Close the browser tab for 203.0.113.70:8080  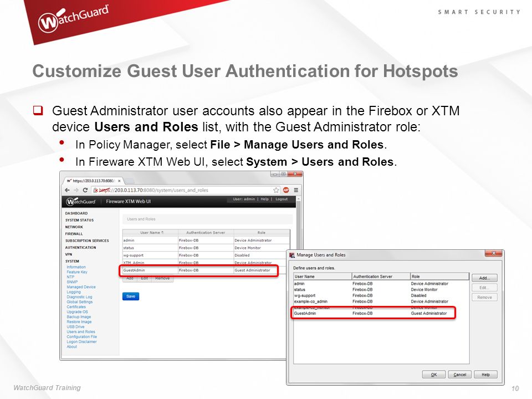119,181
